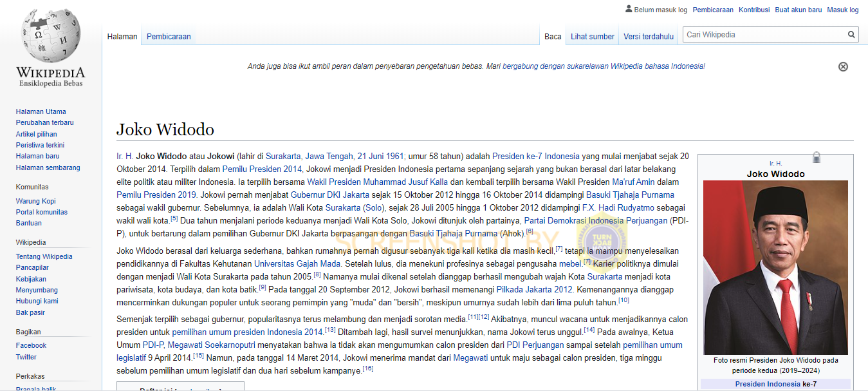
Task: Click Masuk log
Action: [x=843, y=10]
